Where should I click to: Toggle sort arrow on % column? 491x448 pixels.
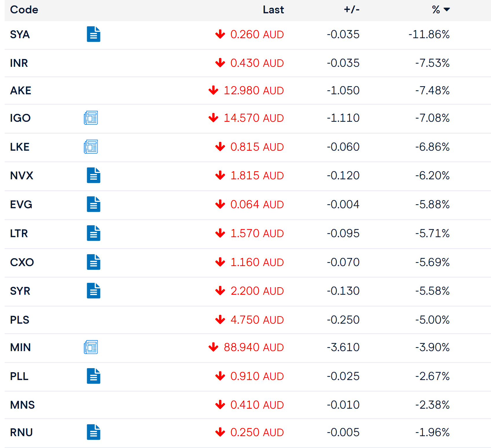click(447, 10)
